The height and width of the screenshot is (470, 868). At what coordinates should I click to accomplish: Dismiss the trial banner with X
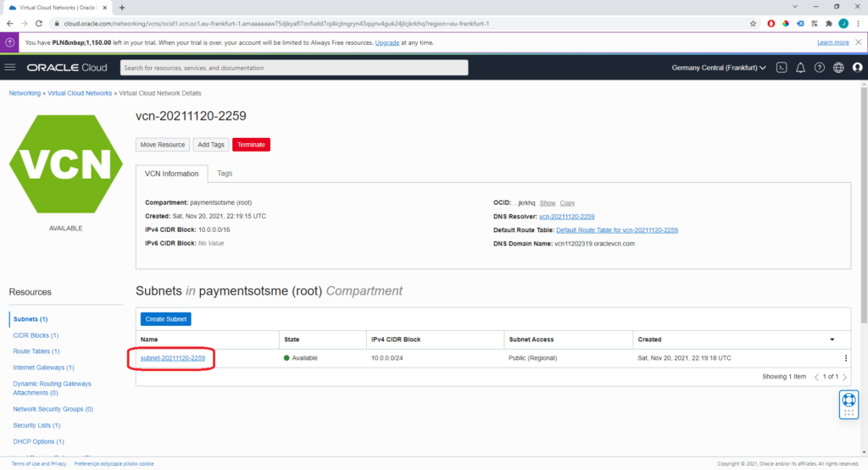pyautogui.click(x=858, y=42)
